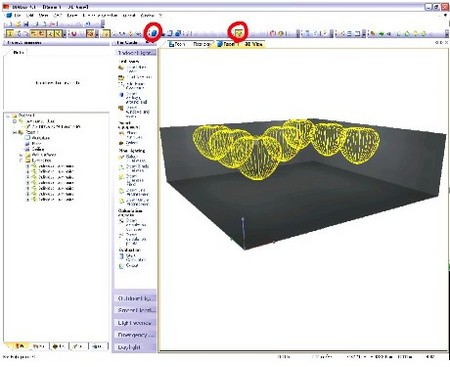Switch to the Room 1 Floor plan tab

[190, 44]
